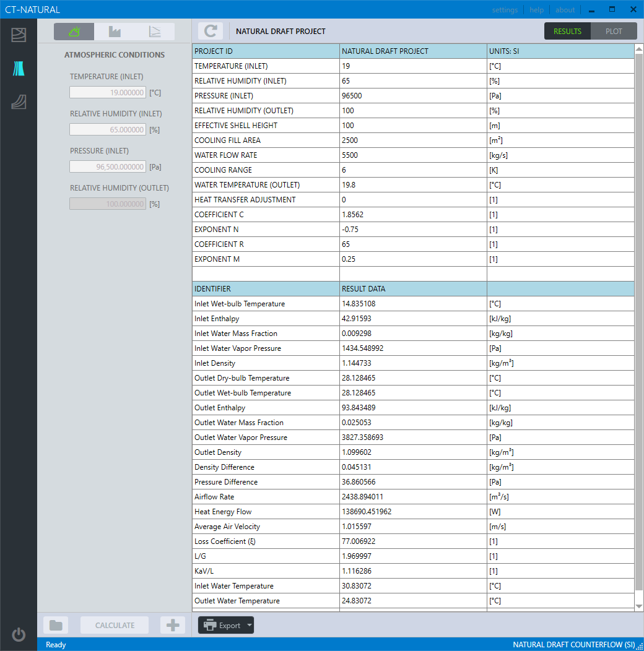Select 'Outlet Dry-bulb Temperature' row label
Screen dimensions: 644x651
tap(242, 378)
